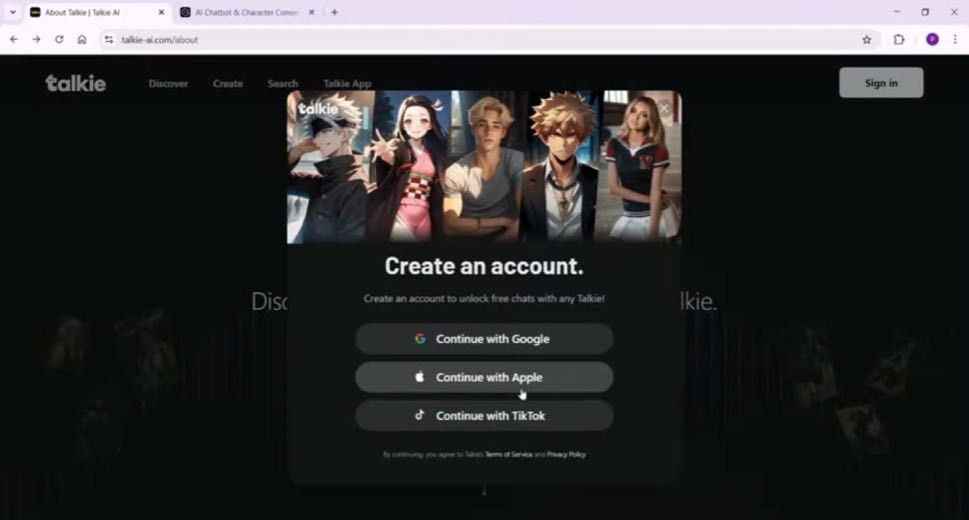Viewport: 969px width, 520px height.
Task: Click the talkie logo inside the dialog banner
Action: pyautogui.click(x=318, y=109)
